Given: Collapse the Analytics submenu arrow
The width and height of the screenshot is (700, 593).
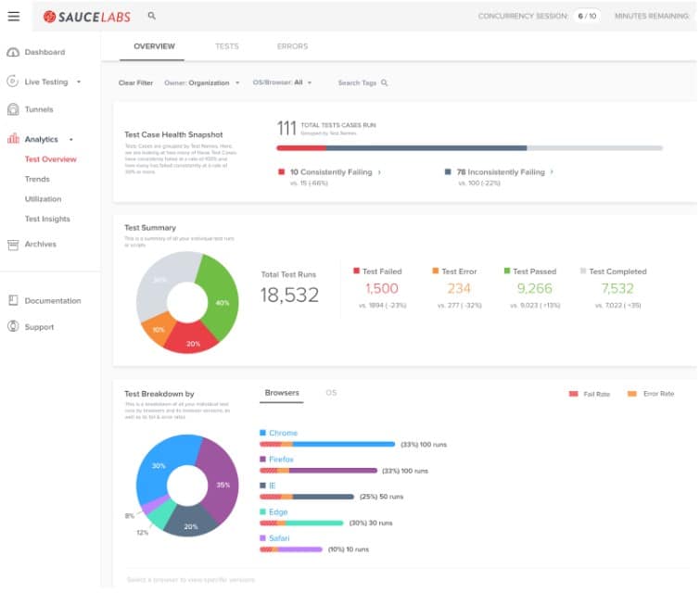Looking at the screenshot, I should (x=71, y=140).
